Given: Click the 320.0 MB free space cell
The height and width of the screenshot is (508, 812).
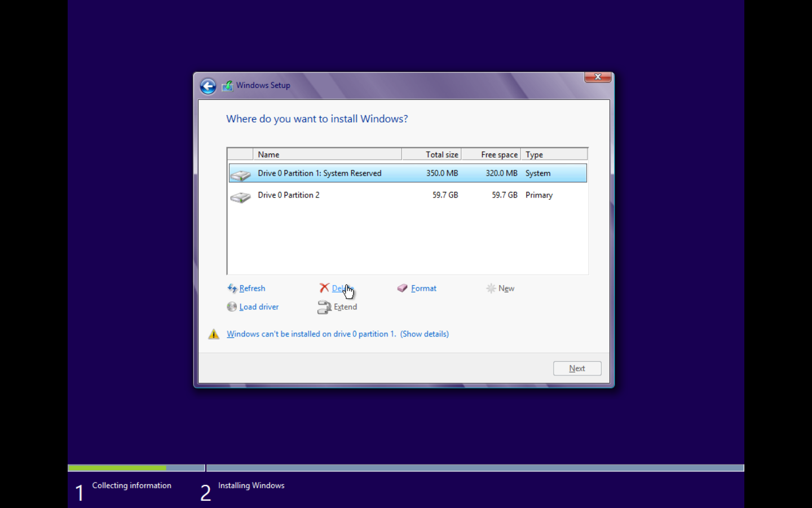Looking at the screenshot, I should click(501, 173).
